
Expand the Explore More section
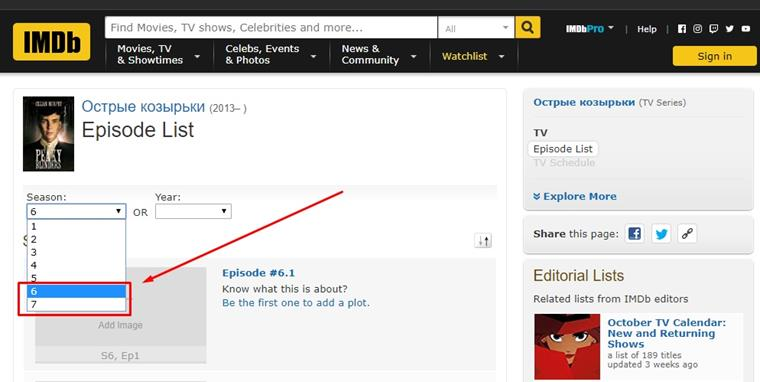(575, 196)
